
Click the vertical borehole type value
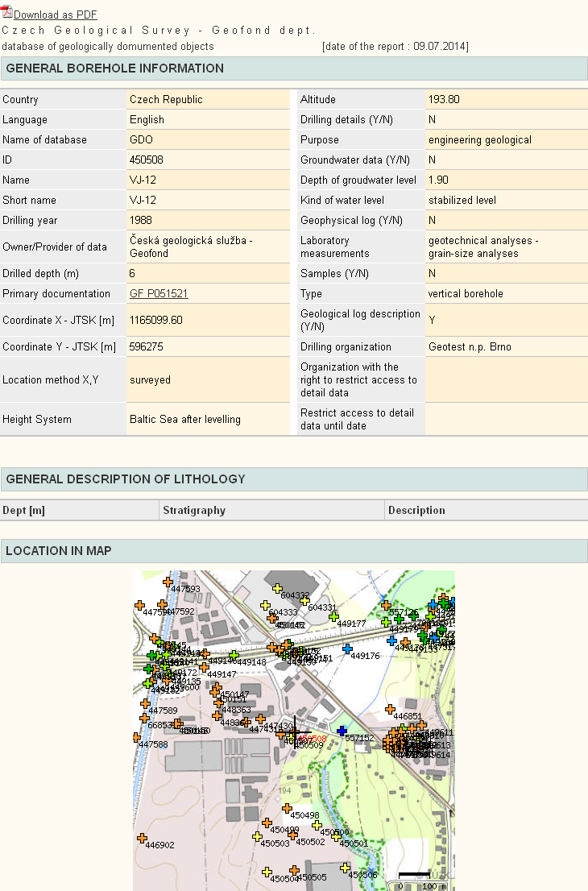pyautogui.click(x=466, y=294)
